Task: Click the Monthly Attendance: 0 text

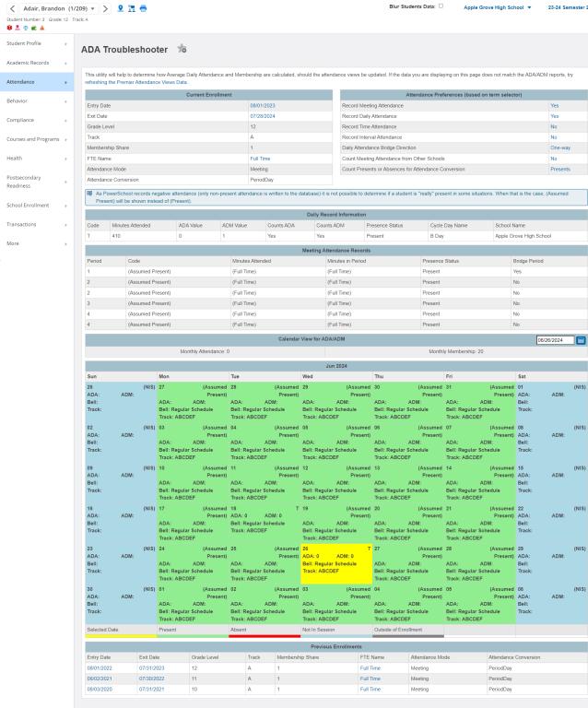Action: tap(205, 351)
